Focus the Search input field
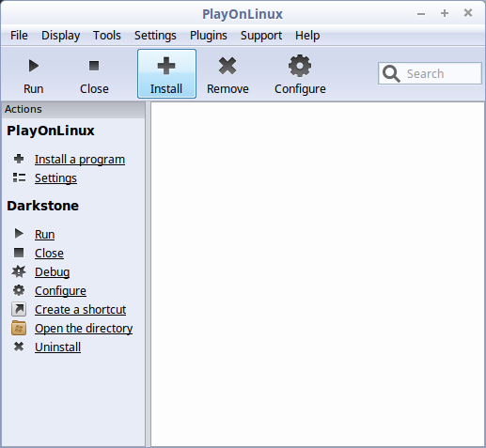The height and width of the screenshot is (448, 486). (430, 73)
